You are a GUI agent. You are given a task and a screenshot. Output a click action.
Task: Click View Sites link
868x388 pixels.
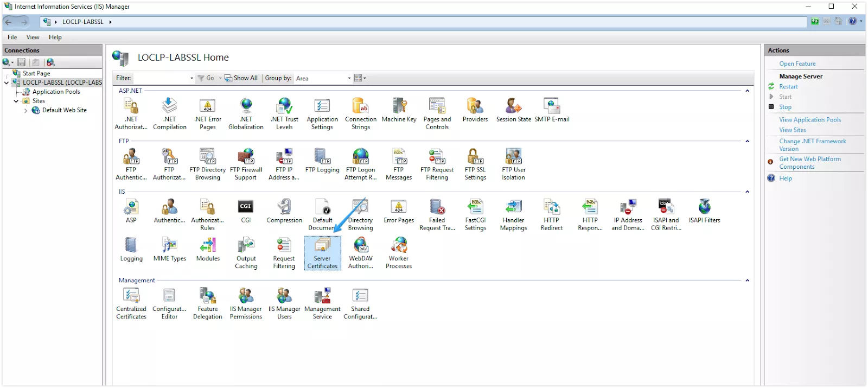[793, 130]
